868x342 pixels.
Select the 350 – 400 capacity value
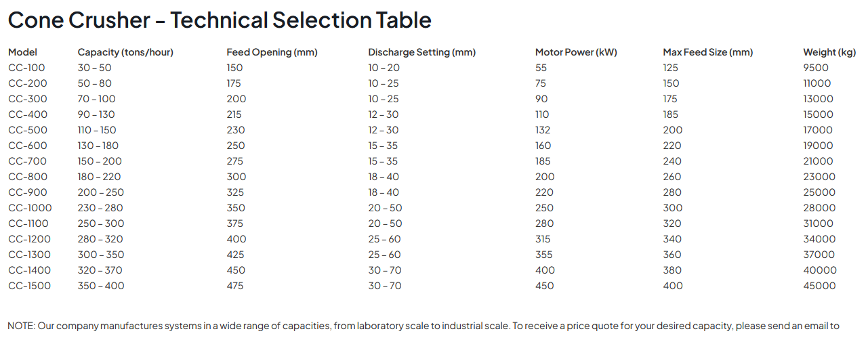point(101,286)
